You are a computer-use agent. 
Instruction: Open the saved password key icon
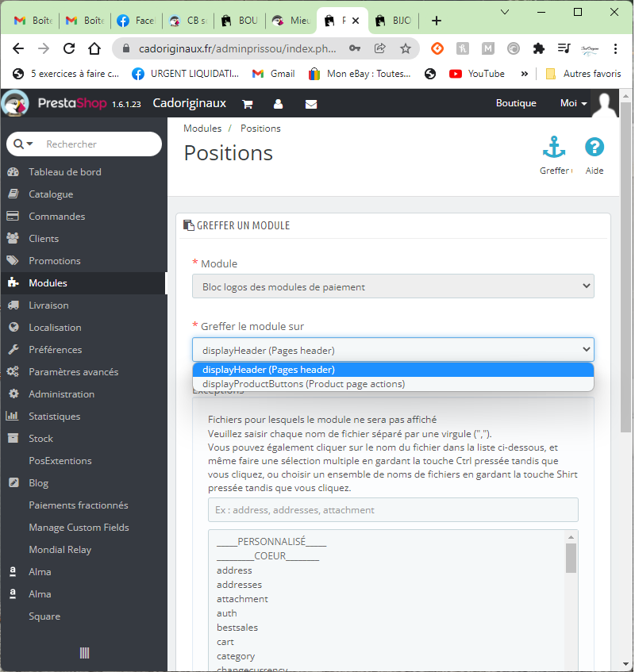355,48
